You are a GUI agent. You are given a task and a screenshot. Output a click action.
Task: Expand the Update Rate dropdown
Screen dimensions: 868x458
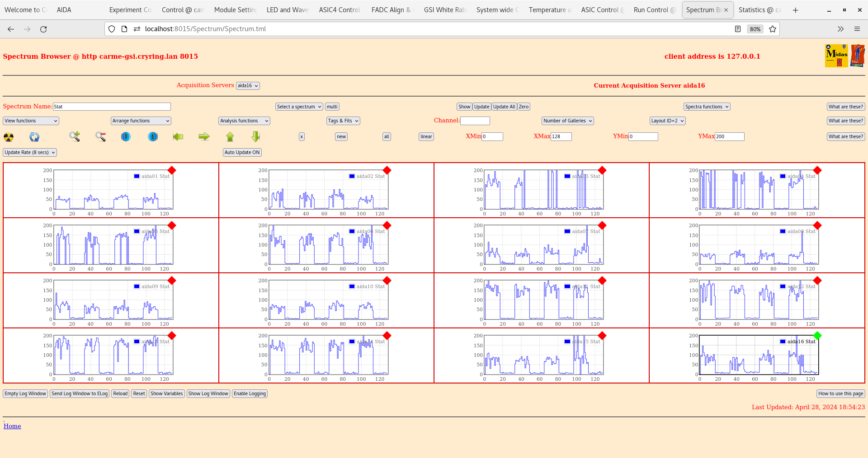[30, 153]
